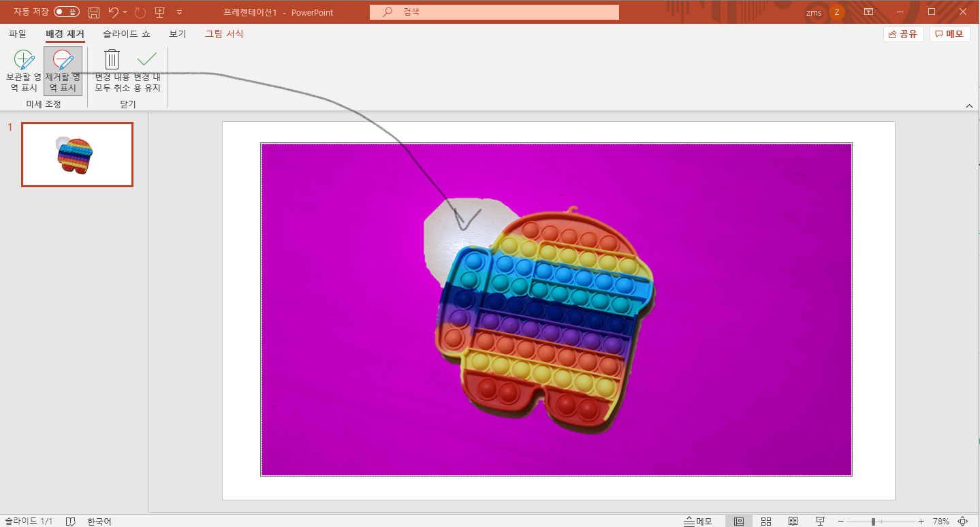Screen dimensions: 980x527
Task: Click the 검색 search box
Action: click(494, 12)
